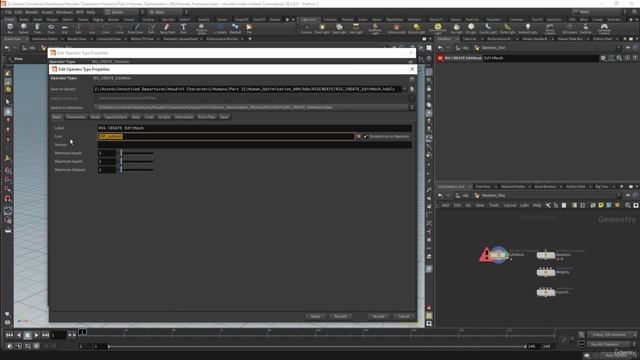640x360 pixels.
Task: Click the parameter pane gear icon
Action: click(x=603, y=58)
